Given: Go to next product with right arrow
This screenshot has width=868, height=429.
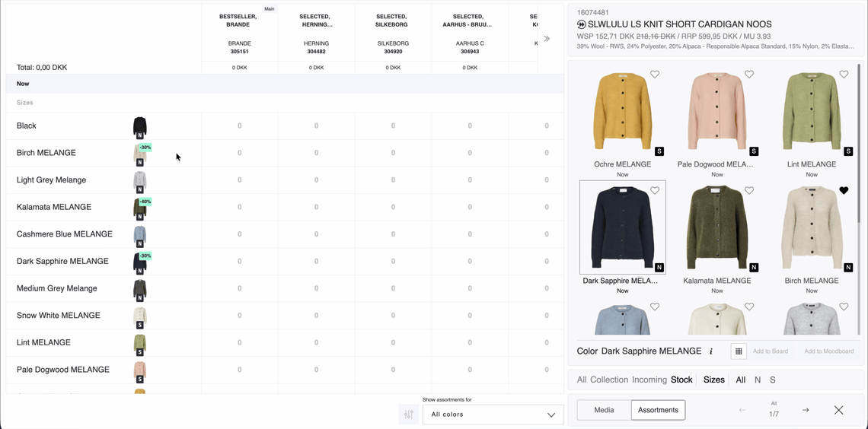Looking at the screenshot, I should coord(805,410).
